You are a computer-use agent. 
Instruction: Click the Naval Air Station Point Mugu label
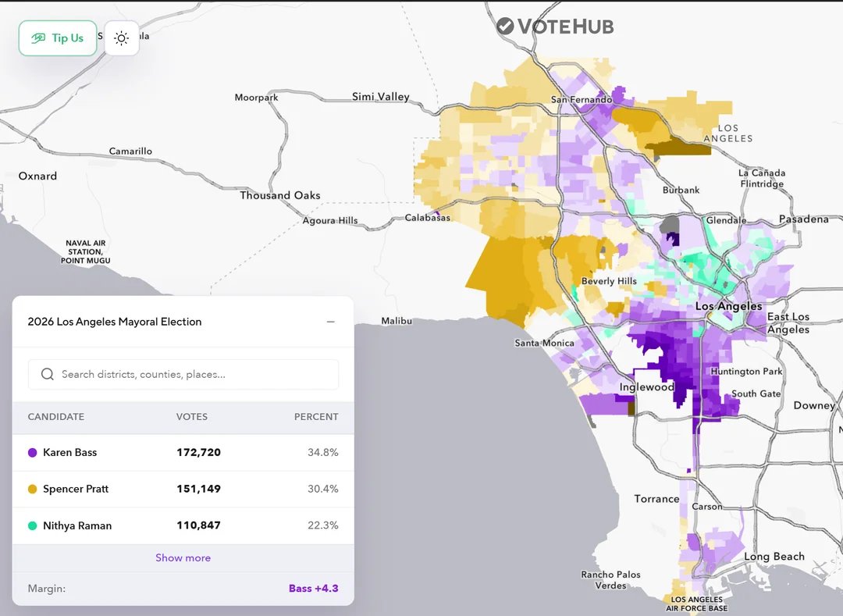click(x=86, y=251)
